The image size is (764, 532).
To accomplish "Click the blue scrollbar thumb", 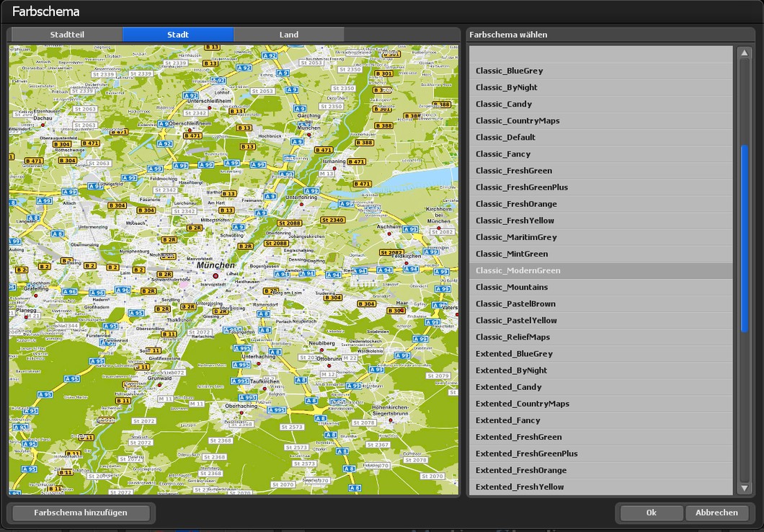I will (x=745, y=238).
